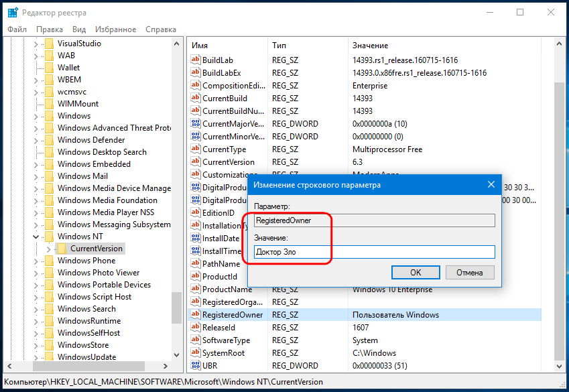Click the string icon beside CurrentType
The height and width of the screenshot is (392, 569).
(195, 149)
